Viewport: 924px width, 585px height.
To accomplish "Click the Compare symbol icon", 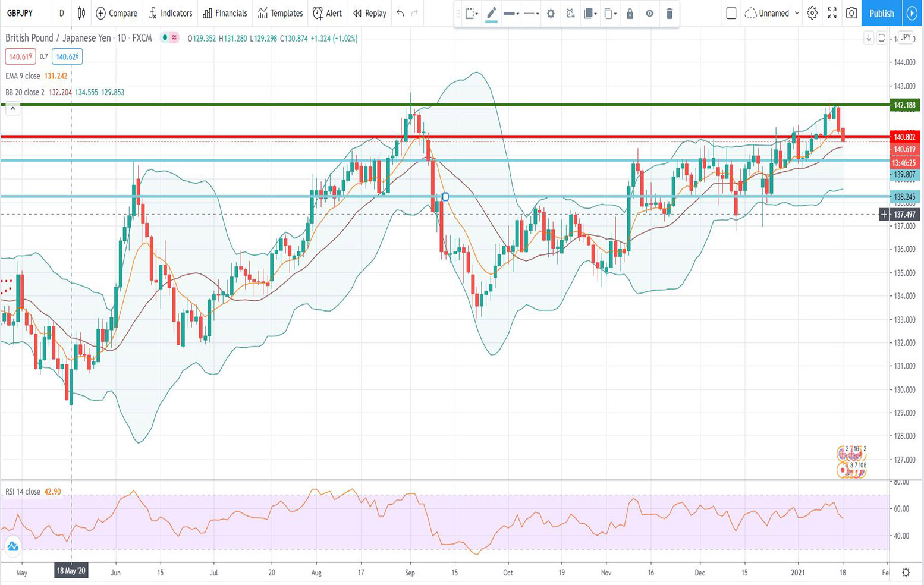I will point(117,13).
